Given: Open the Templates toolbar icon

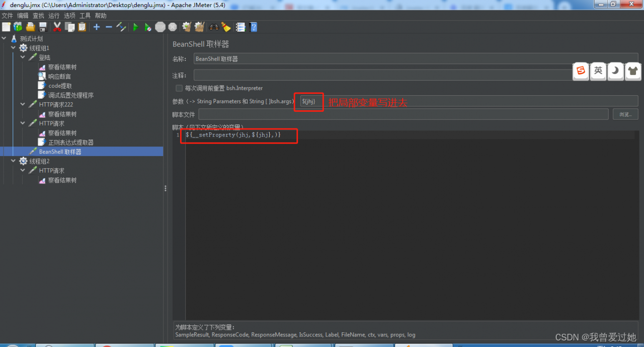Looking at the screenshot, I should coord(18,27).
